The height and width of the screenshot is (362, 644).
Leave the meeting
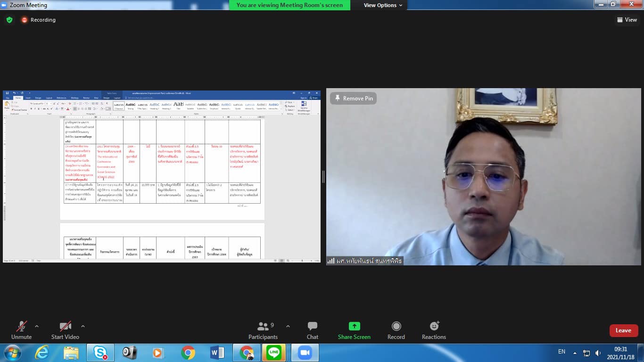point(623,330)
